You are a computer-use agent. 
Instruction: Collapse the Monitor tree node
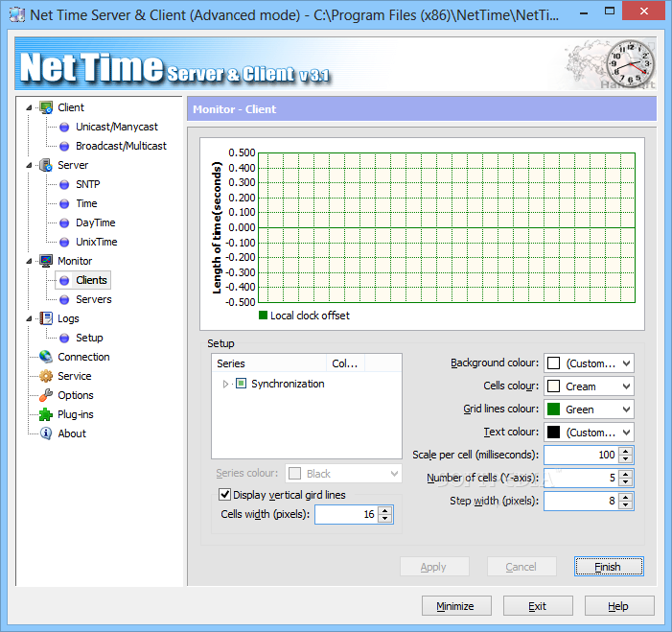tap(29, 261)
